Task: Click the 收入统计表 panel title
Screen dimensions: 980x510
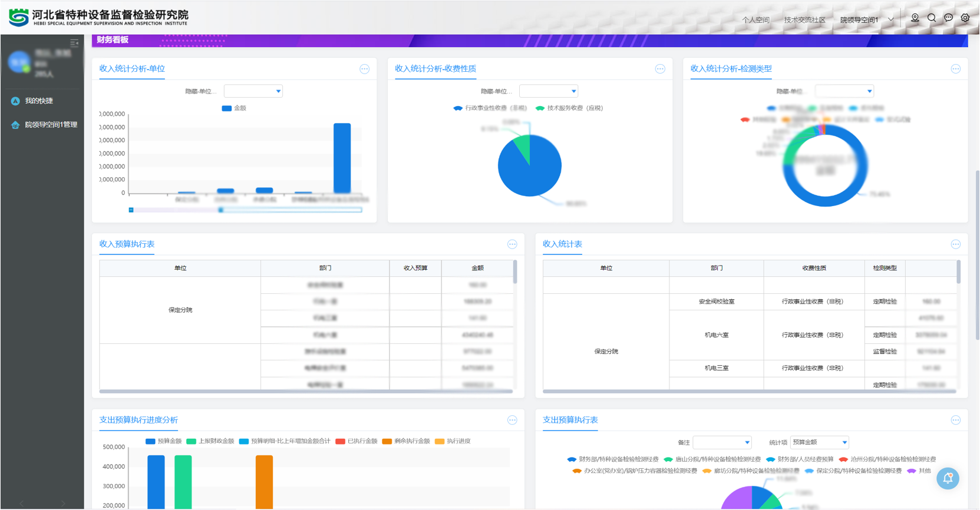Action: 562,244
